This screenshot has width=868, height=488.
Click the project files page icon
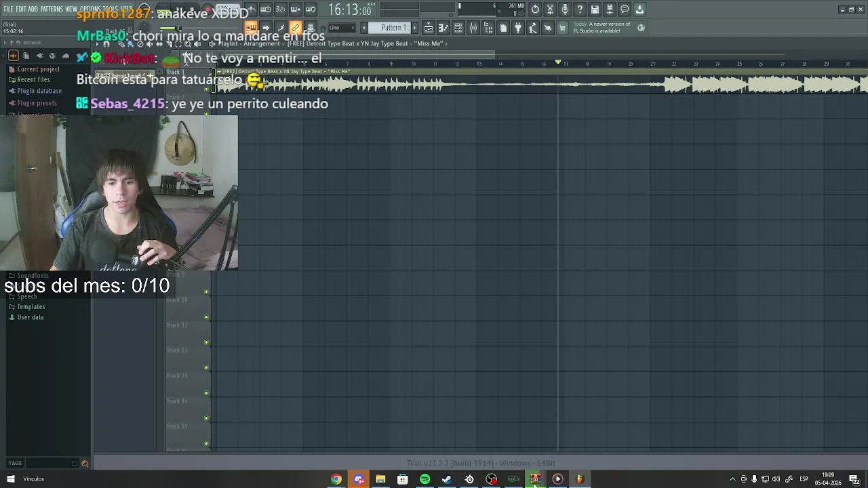tap(503, 28)
